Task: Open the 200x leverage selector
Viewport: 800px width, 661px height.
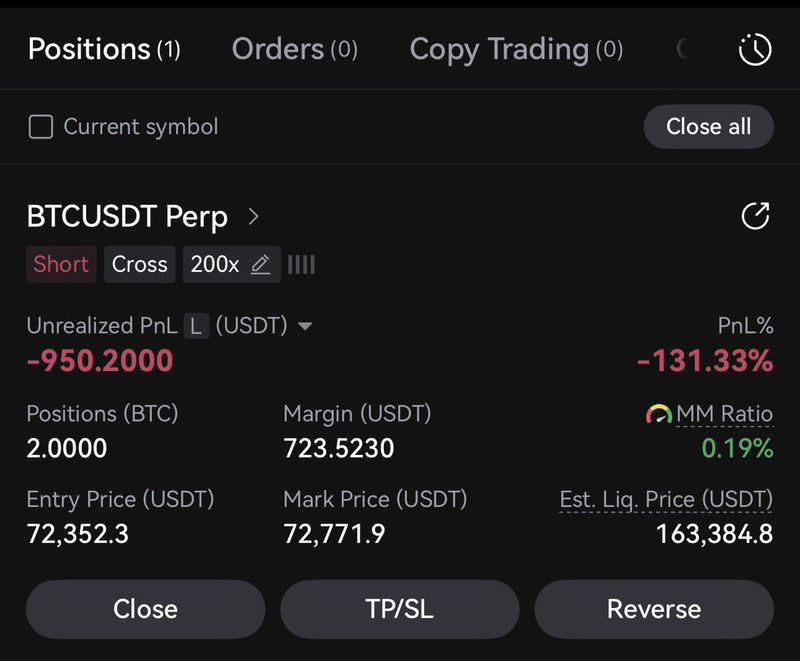Action: point(215,265)
